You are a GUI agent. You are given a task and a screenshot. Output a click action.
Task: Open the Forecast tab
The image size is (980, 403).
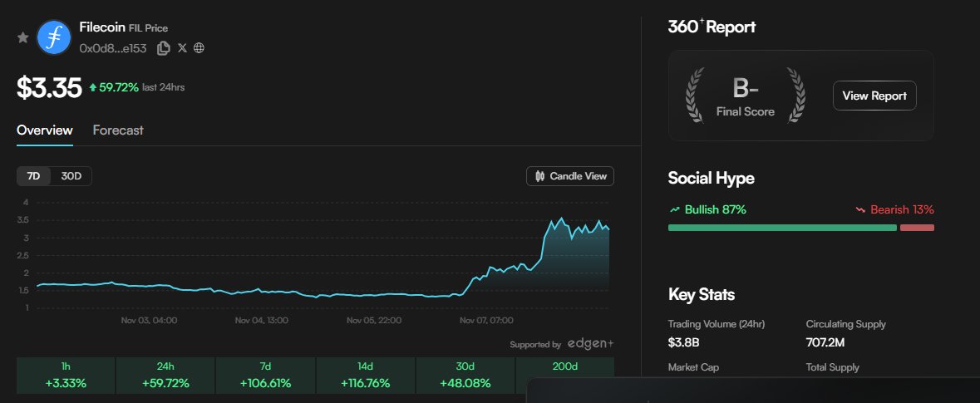(118, 130)
